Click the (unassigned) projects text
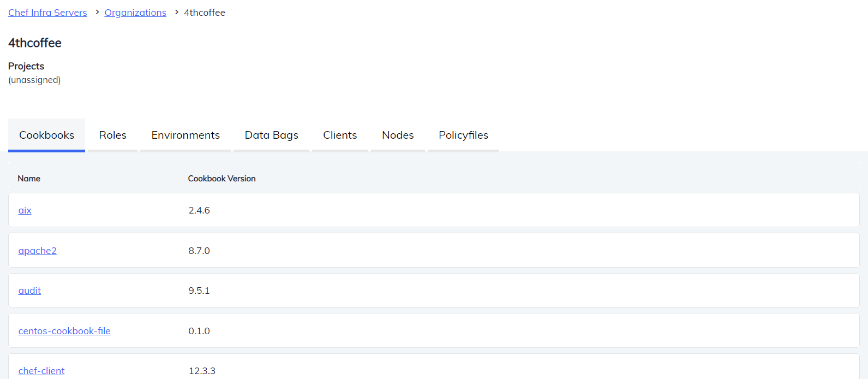868x379 pixels. point(34,80)
